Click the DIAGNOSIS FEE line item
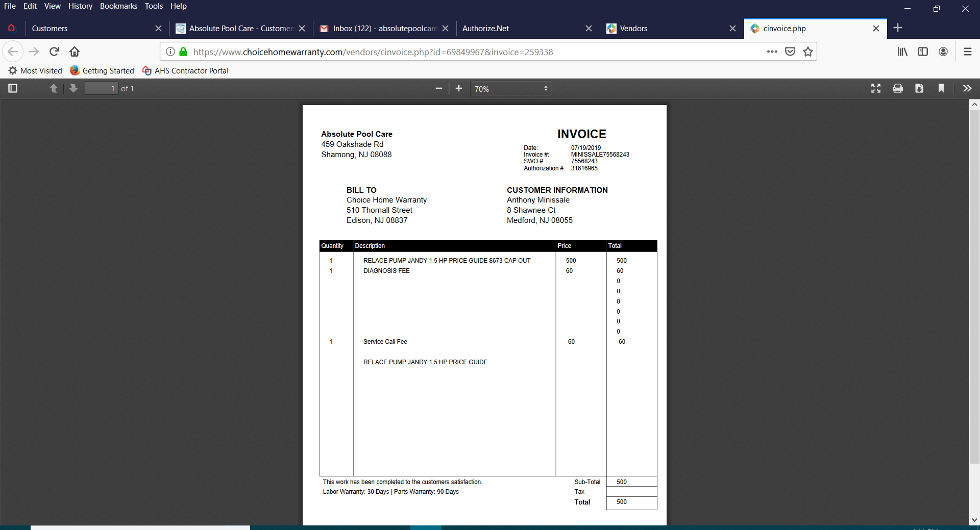This screenshot has height=530, width=980. click(386, 271)
